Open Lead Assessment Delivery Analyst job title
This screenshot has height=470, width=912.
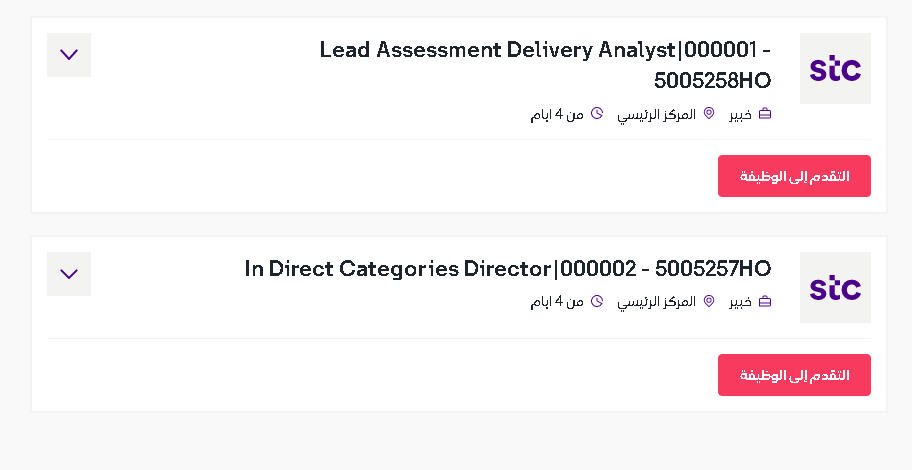point(545,65)
